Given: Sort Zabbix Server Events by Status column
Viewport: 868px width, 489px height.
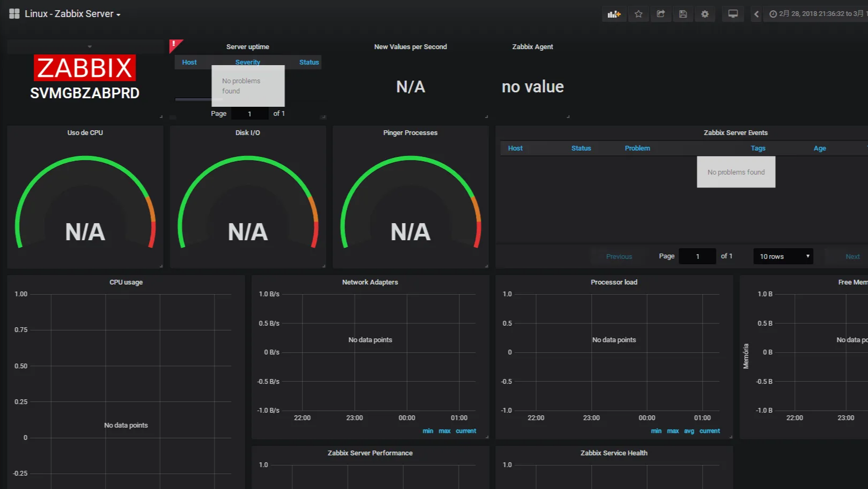Looking at the screenshot, I should 581,148.
